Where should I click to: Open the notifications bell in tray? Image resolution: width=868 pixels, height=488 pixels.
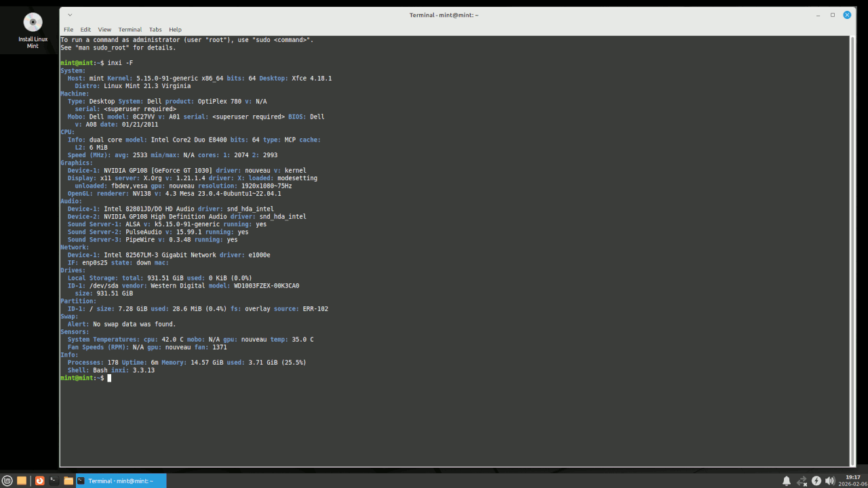point(787,481)
